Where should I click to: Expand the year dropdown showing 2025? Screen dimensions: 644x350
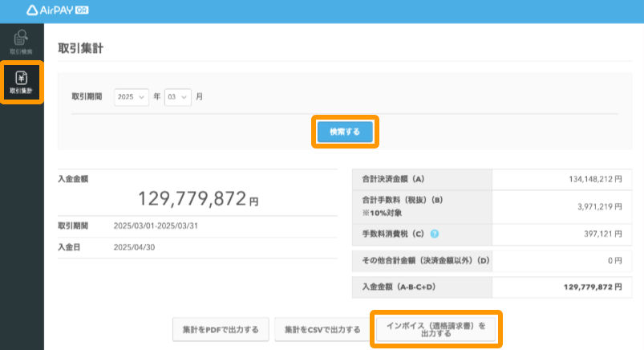tap(132, 96)
